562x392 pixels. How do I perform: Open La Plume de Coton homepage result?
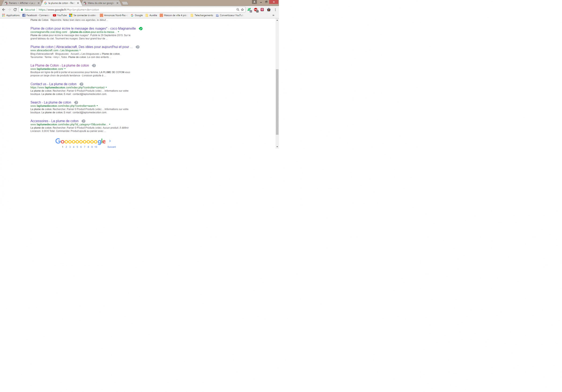tap(60, 66)
